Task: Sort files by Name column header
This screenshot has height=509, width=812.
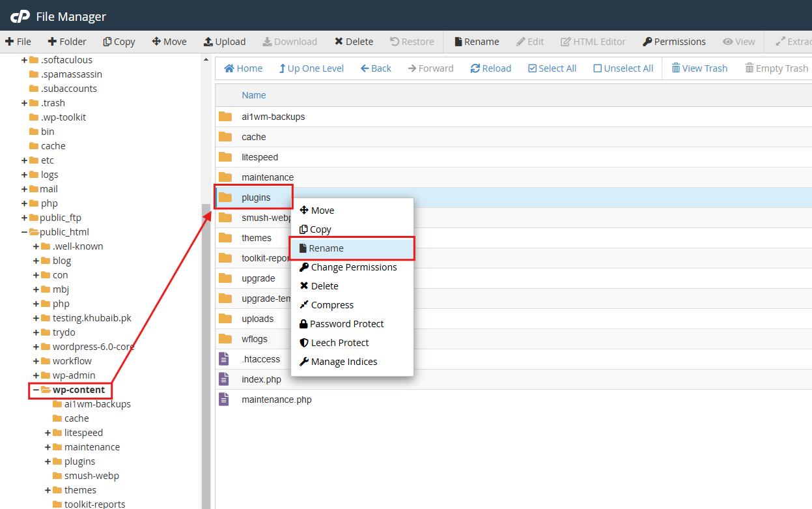Action: [254, 95]
